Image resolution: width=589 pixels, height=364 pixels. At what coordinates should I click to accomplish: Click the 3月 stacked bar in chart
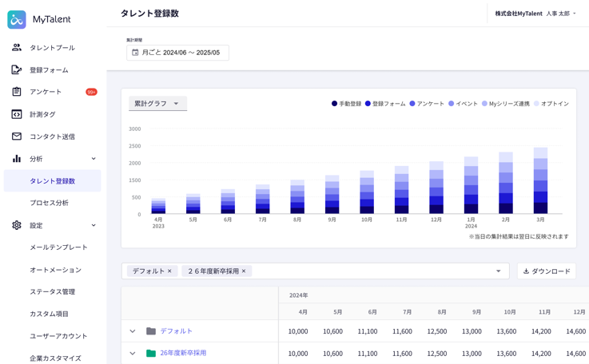(540, 180)
